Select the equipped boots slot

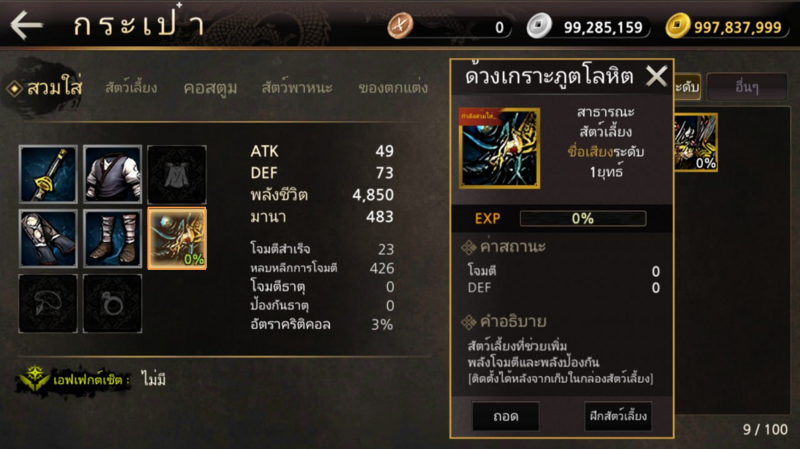coord(112,238)
